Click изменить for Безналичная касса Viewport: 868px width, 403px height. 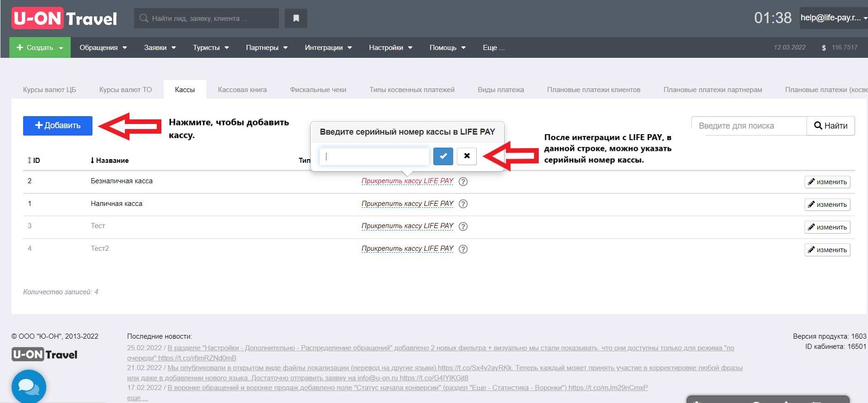pos(827,182)
